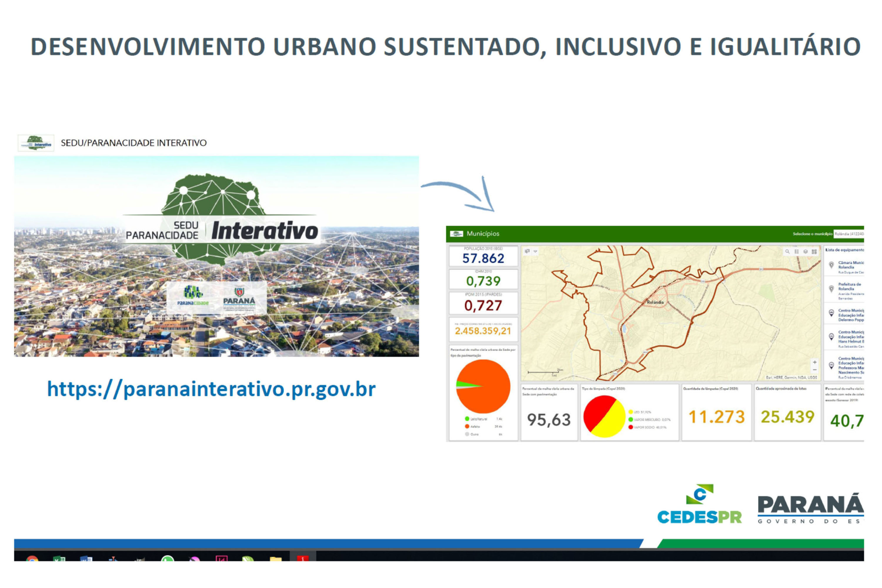Click the PIB value 2.458.359,21
This screenshot has height=588, width=882.
pos(483,331)
